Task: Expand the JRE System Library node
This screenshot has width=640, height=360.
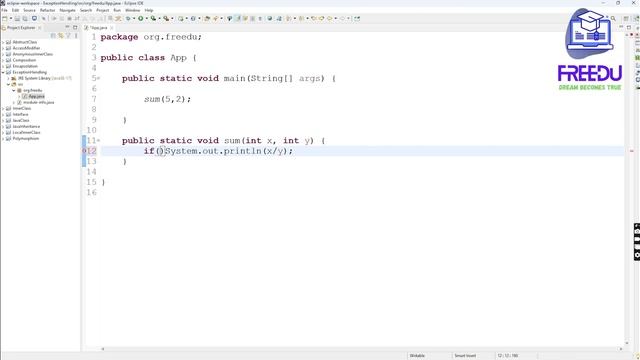Action: point(9,78)
